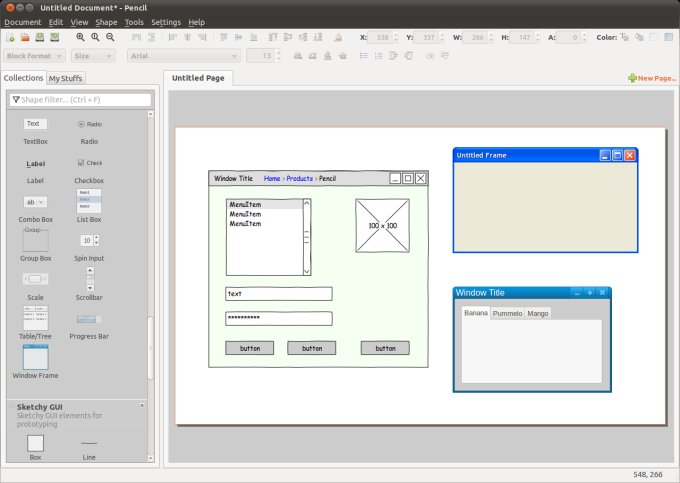Select the Window Frame shape
The height and width of the screenshot is (483, 680).
[x=35, y=358]
